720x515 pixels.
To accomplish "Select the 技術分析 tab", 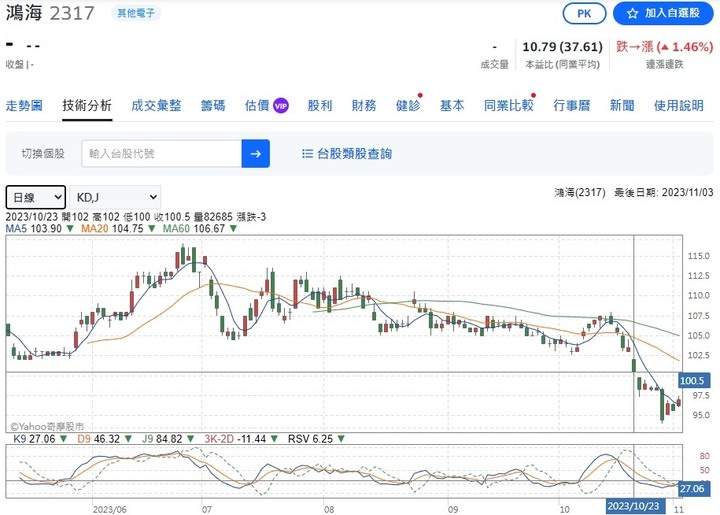I will [87, 106].
